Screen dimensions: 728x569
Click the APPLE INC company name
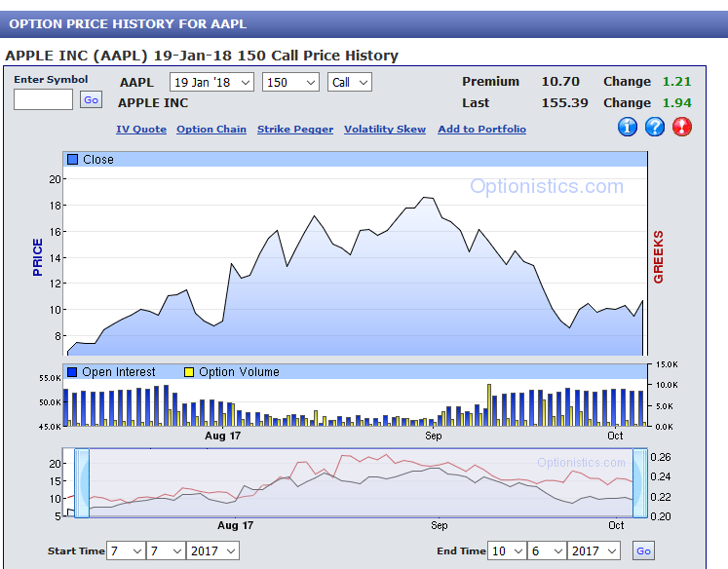[x=153, y=102]
